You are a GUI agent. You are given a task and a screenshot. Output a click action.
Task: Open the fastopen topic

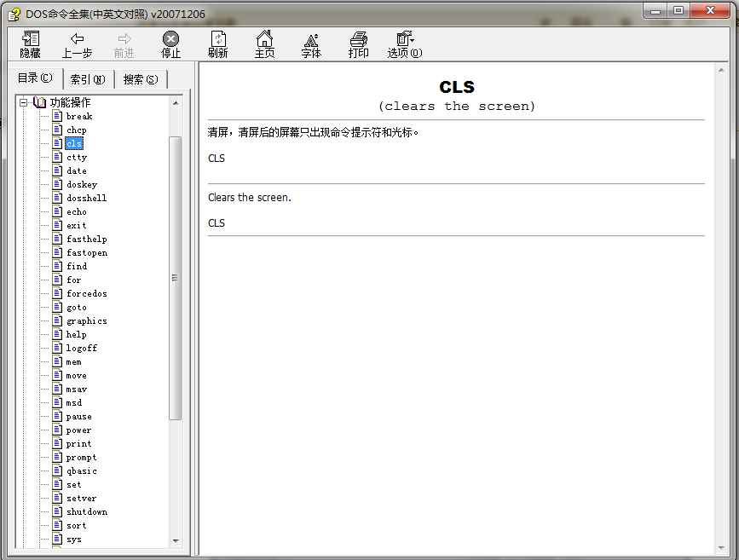[87, 252]
